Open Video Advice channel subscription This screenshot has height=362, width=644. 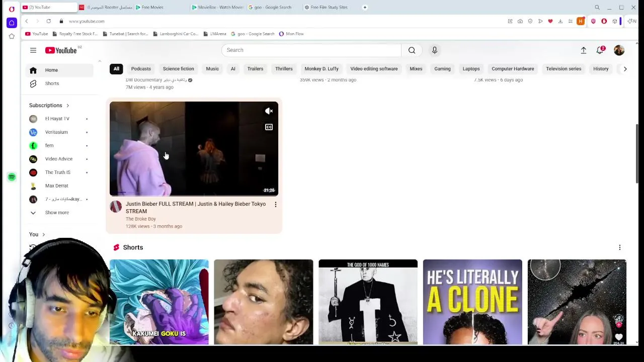(x=59, y=159)
